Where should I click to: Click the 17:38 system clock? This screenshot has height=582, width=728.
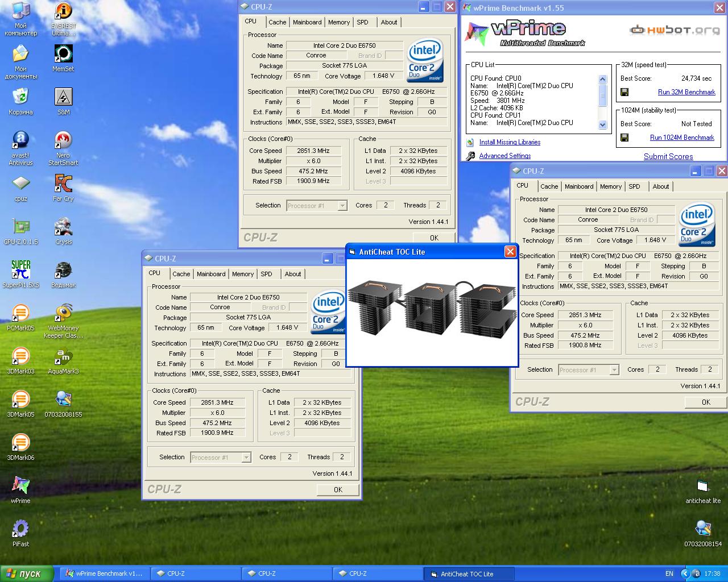[x=712, y=573]
